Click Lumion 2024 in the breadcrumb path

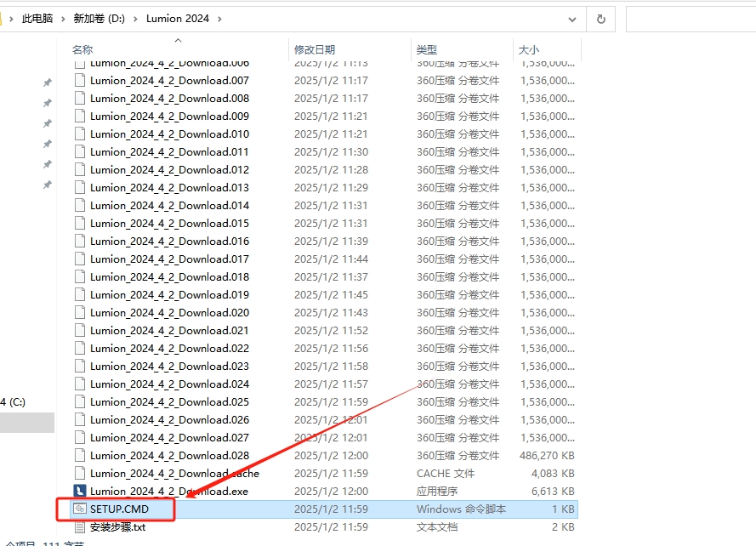click(x=178, y=19)
